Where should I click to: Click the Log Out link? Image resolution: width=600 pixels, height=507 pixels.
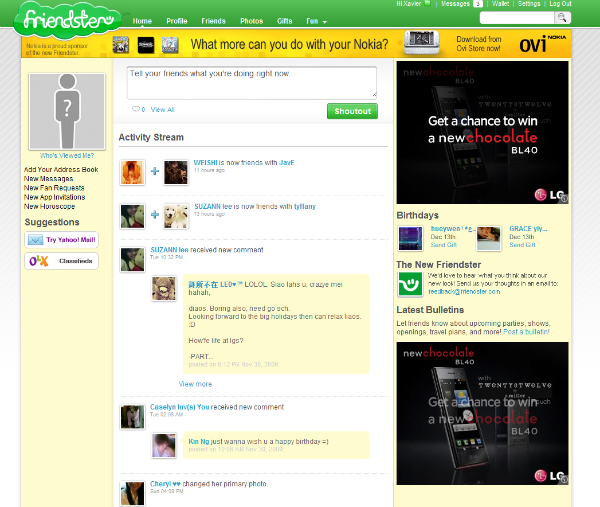point(561,4)
